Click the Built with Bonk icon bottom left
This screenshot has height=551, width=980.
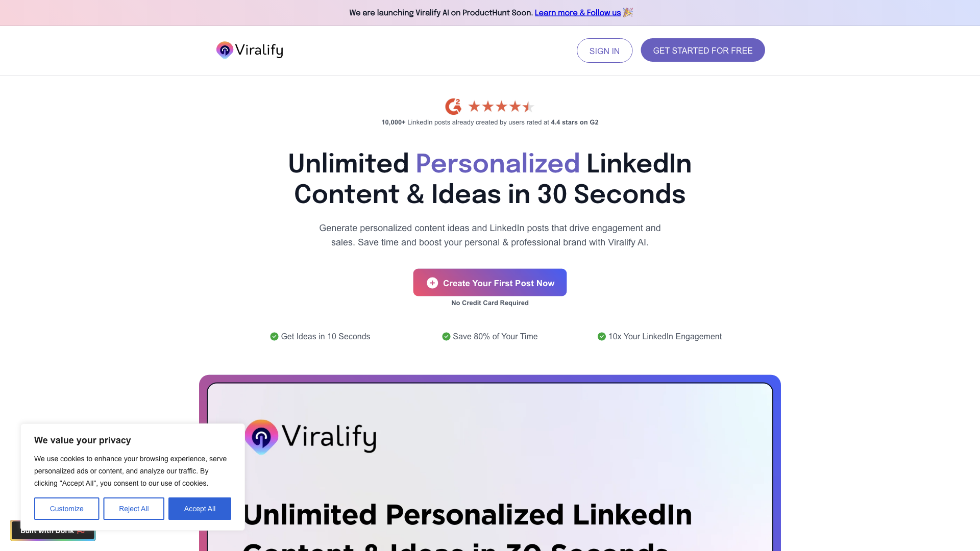click(x=53, y=531)
